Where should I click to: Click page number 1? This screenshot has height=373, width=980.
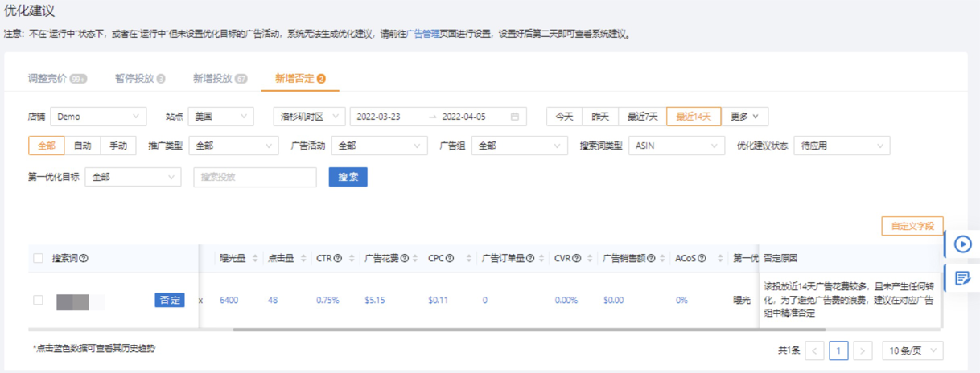pos(838,350)
